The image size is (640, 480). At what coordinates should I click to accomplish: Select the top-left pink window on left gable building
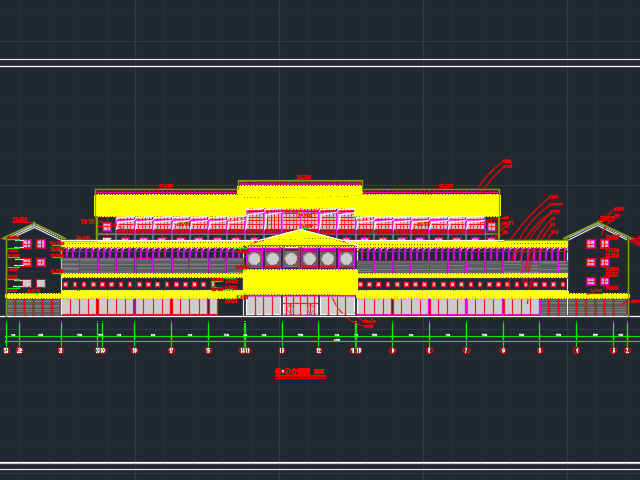pos(27,243)
